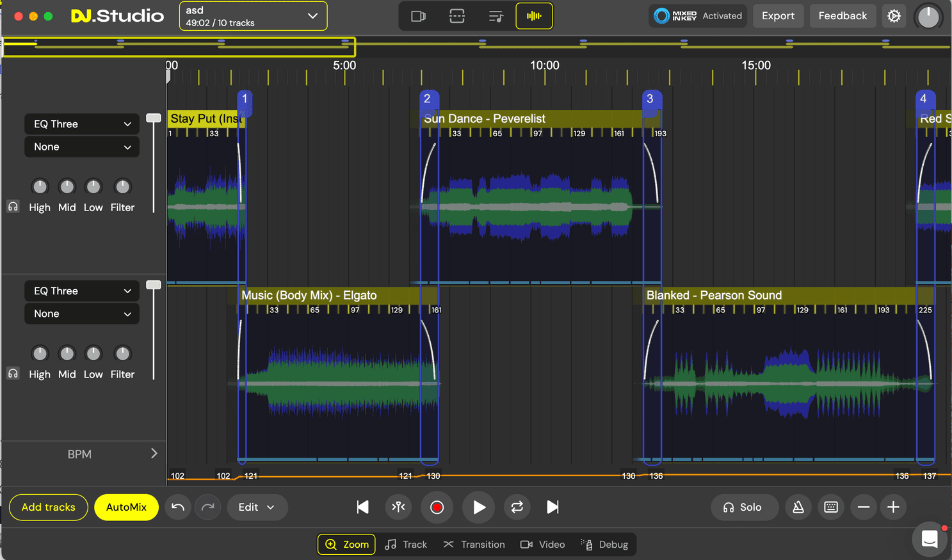Toggle loop playback
952x560 pixels.
[x=517, y=507]
